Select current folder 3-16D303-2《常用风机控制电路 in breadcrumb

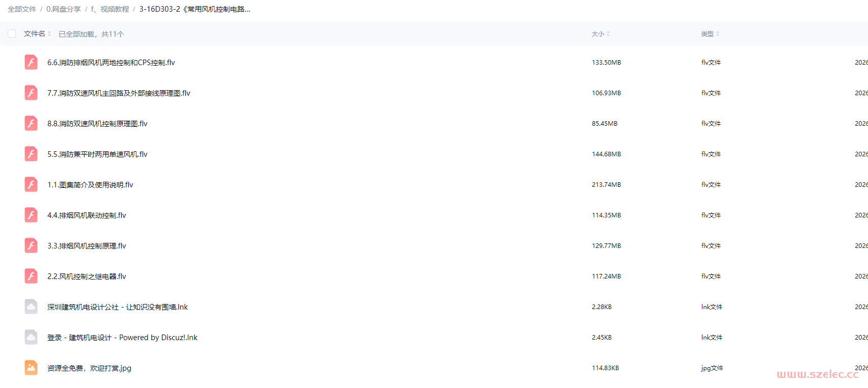click(x=195, y=9)
